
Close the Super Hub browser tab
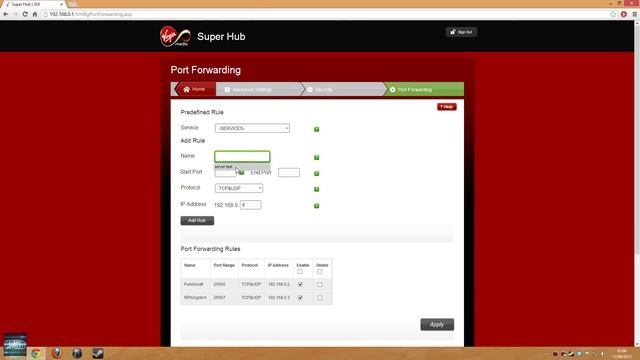point(62,4)
